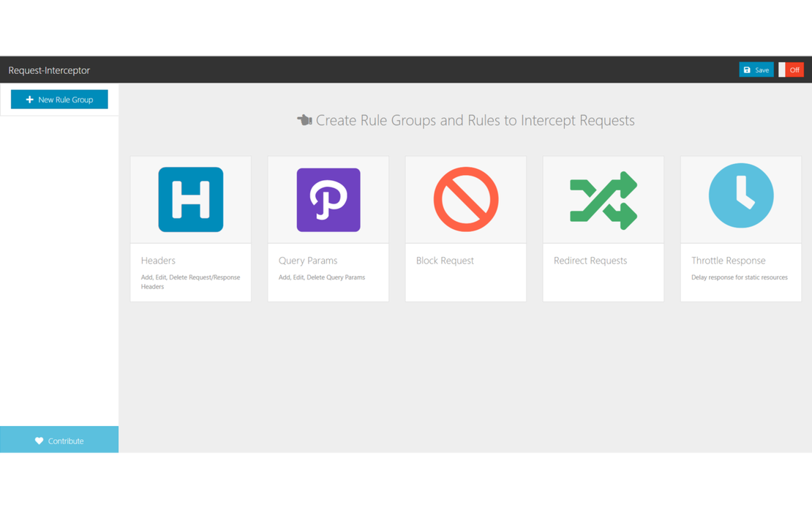This screenshot has height=508, width=812.
Task: Select the Throttle Response clock icon
Action: pos(740,195)
